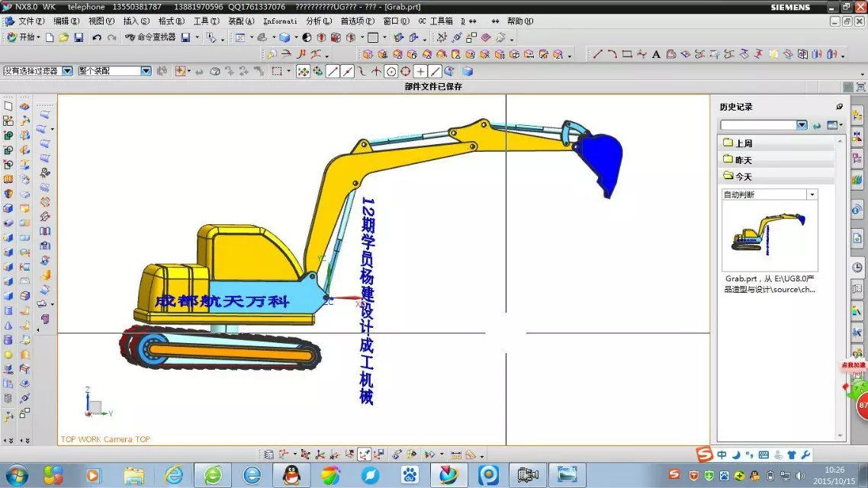Image resolution: width=868 pixels, height=488 pixels.
Task: Toggle the intersection snap option
Action: coord(376,72)
